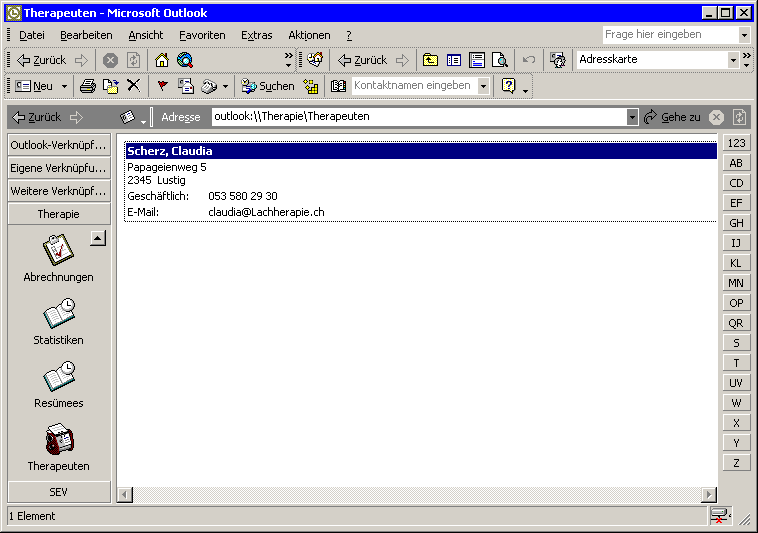Open the Extras menu
The height and width of the screenshot is (533, 758).
[257, 35]
